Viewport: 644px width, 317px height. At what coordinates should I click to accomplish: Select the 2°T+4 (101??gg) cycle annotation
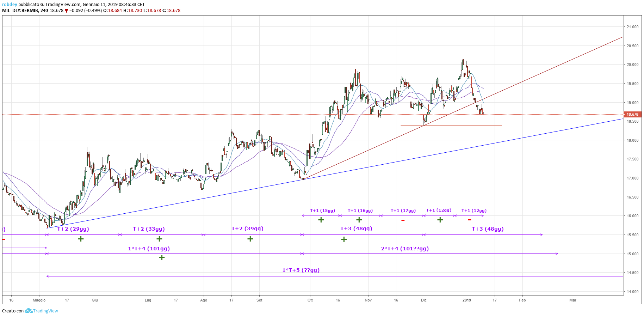(x=405, y=249)
